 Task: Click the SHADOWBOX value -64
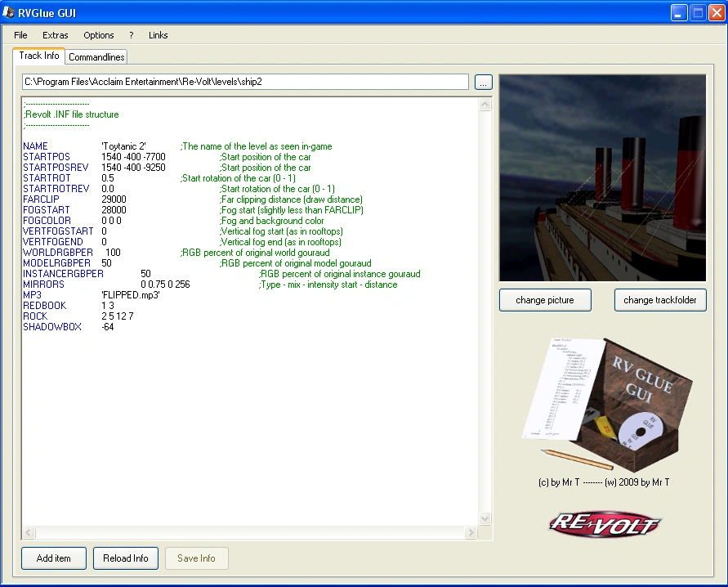click(108, 328)
